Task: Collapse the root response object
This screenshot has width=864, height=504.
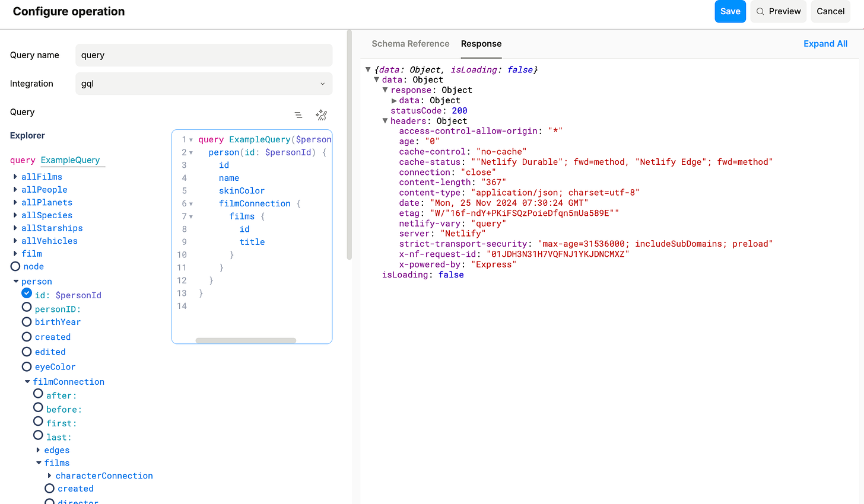Action: (x=368, y=69)
